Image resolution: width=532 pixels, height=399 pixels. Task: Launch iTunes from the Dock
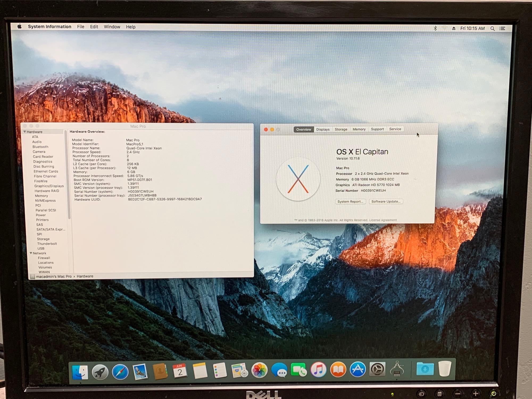318,370
